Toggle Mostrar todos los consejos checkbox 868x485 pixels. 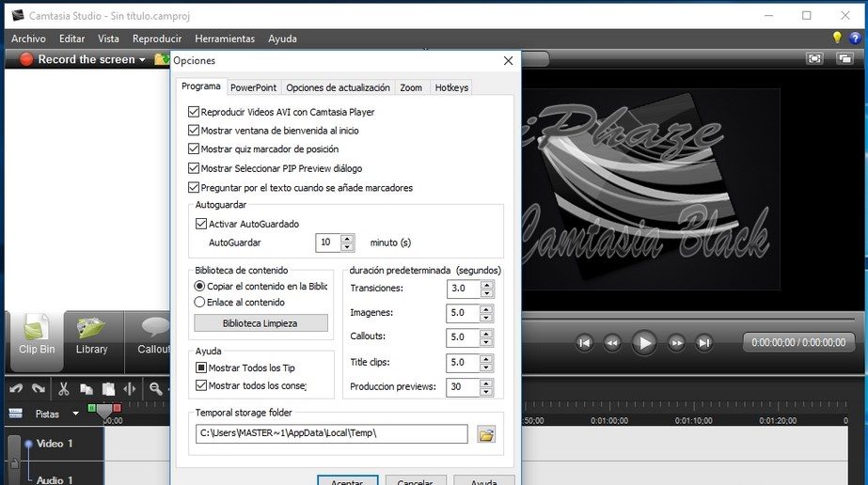201,385
